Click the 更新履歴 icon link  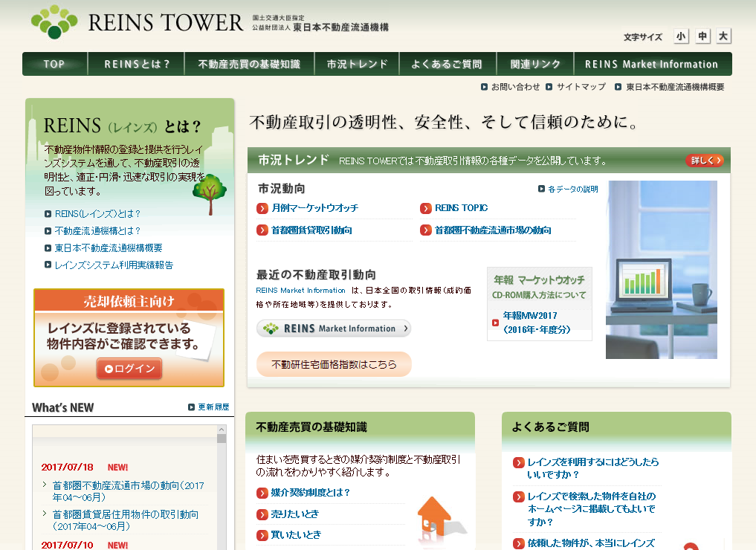[x=192, y=407]
